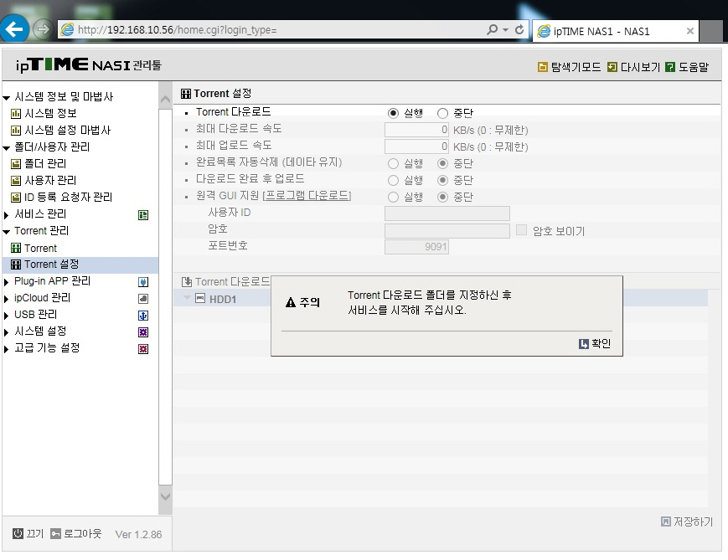Click the Plug-in APP 관리 plug icon
The width and height of the screenshot is (728, 560).
click(x=143, y=281)
